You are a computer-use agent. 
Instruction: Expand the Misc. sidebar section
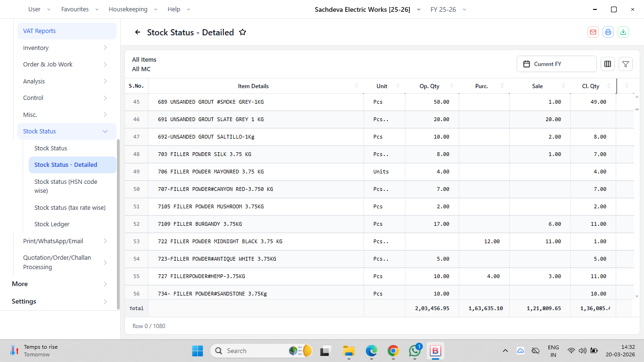pyautogui.click(x=67, y=115)
